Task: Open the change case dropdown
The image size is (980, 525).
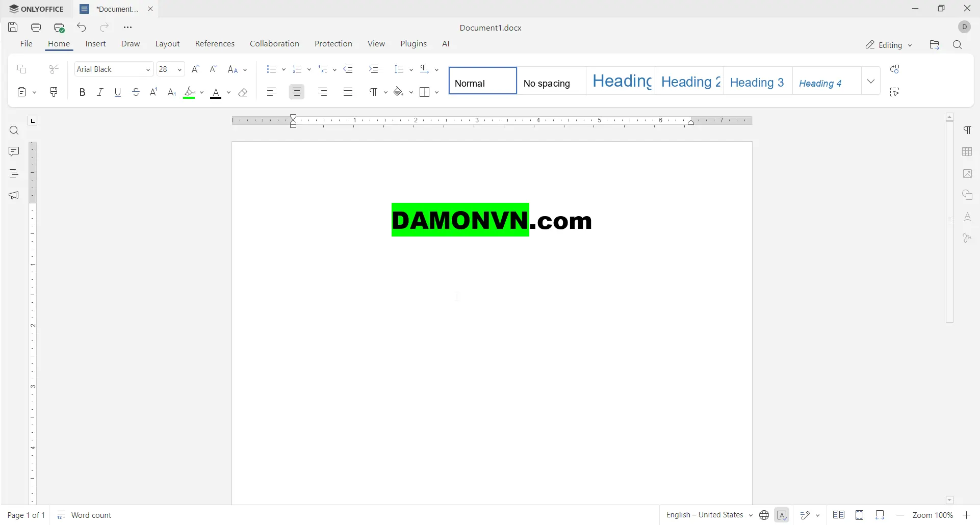Action: coord(237,69)
